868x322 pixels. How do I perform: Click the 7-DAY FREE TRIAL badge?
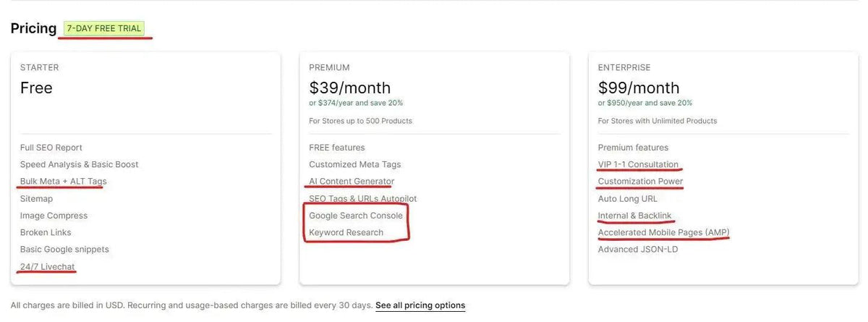pyautogui.click(x=105, y=29)
